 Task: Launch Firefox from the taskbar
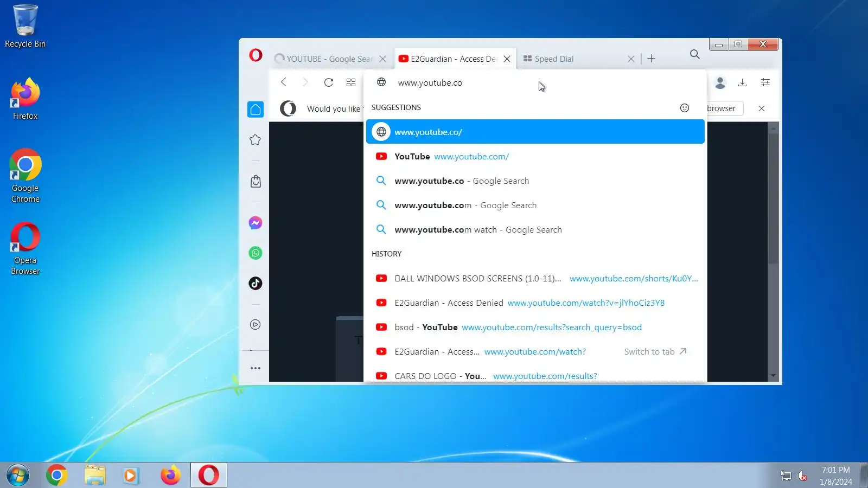point(170,476)
